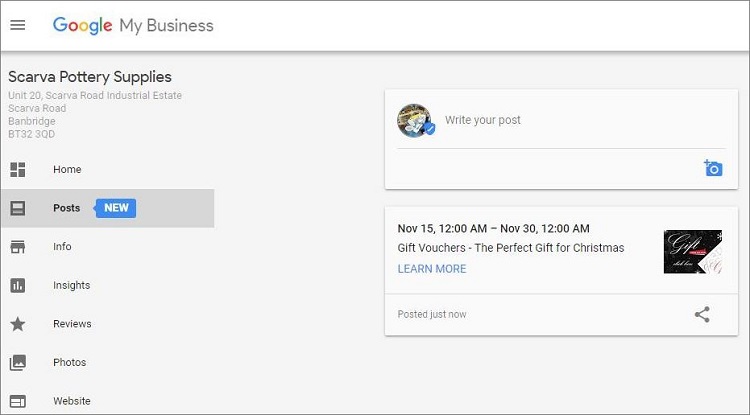Click the NEW badge beside Posts

(x=115, y=208)
